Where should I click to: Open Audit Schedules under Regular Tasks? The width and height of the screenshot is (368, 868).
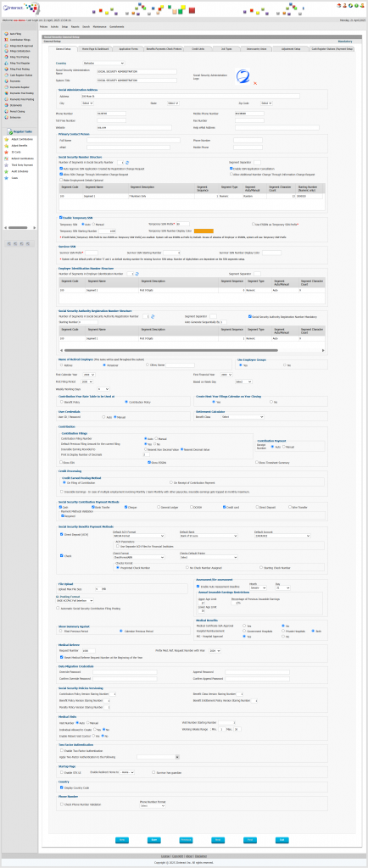19,171
